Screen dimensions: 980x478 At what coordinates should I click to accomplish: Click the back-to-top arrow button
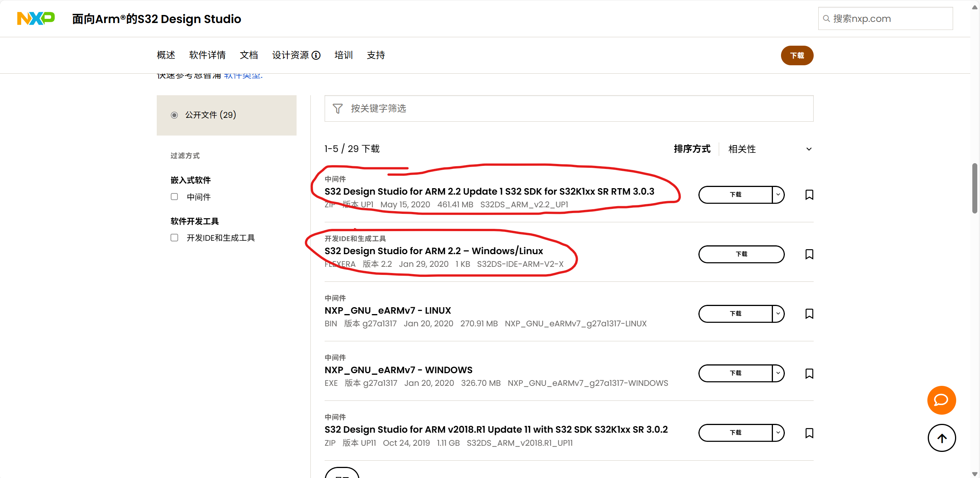tap(942, 438)
